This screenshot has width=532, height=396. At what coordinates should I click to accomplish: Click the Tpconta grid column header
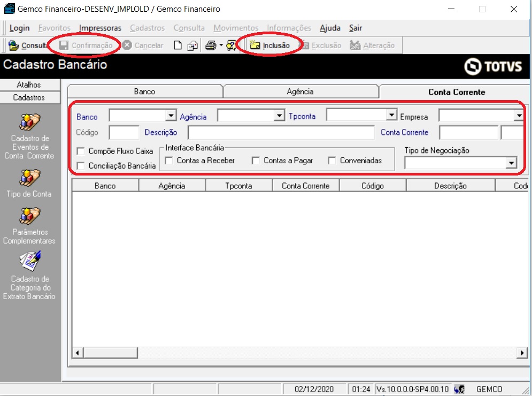click(238, 186)
